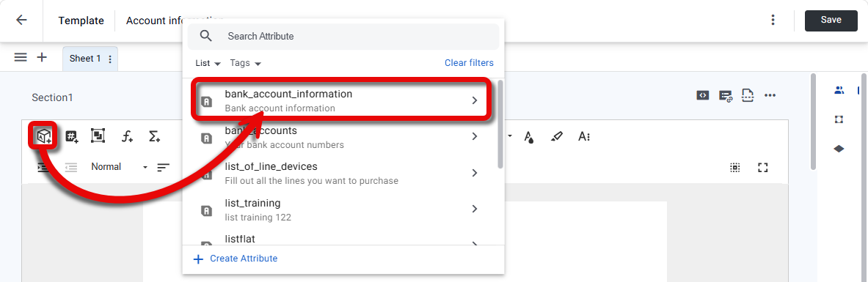Click the dotted margins icon
The image size is (868, 282).
coord(735,167)
